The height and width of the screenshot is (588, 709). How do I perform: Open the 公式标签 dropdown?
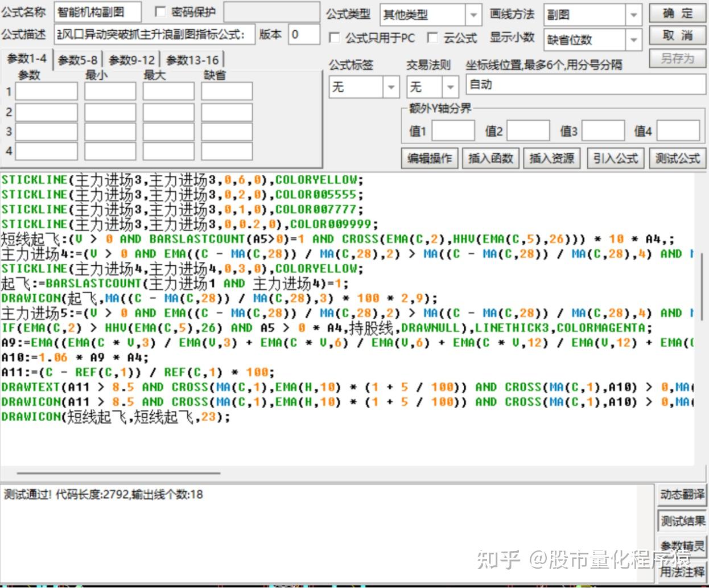(x=364, y=87)
